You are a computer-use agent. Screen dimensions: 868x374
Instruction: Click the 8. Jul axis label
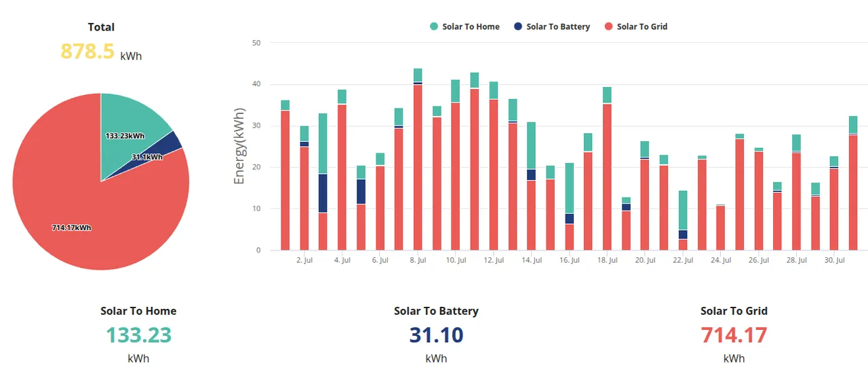tap(418, 260)
